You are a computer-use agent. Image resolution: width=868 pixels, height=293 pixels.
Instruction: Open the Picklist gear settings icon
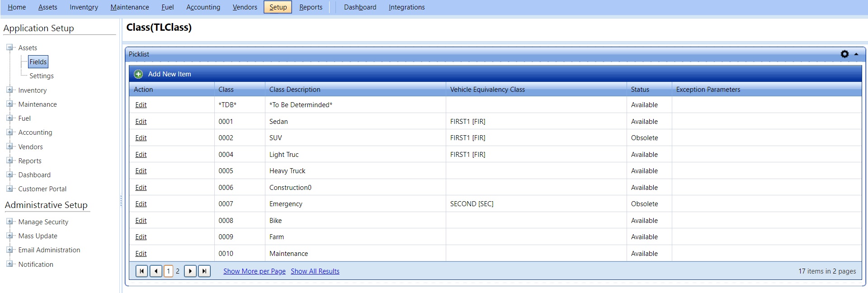(x=844, y=54)
